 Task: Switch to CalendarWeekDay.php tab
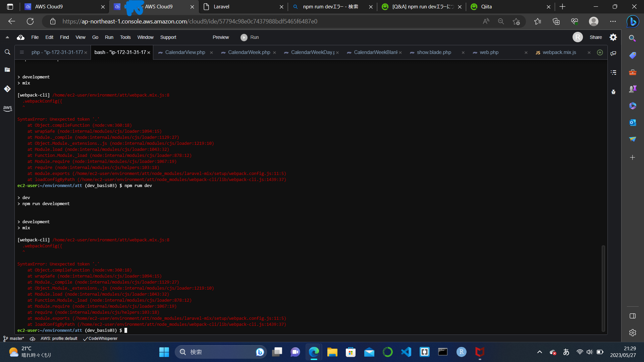click(x=312, y=52)
